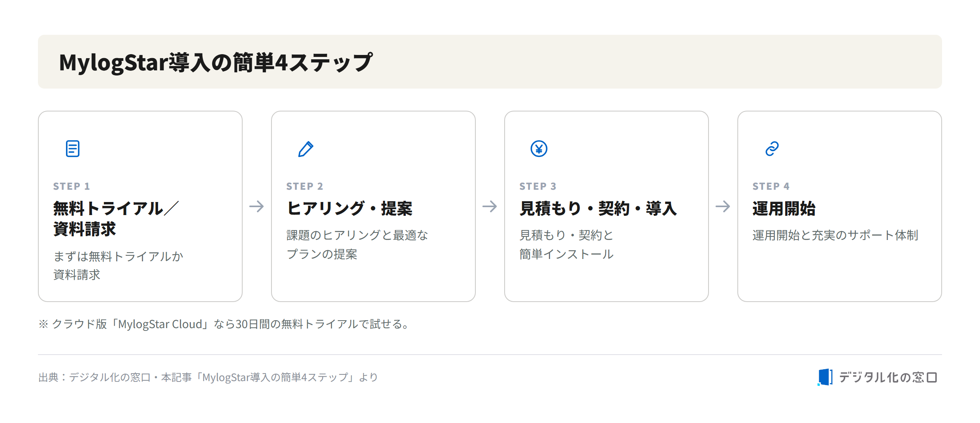Click the yen circle icon in Step 3

pos(539,149)
